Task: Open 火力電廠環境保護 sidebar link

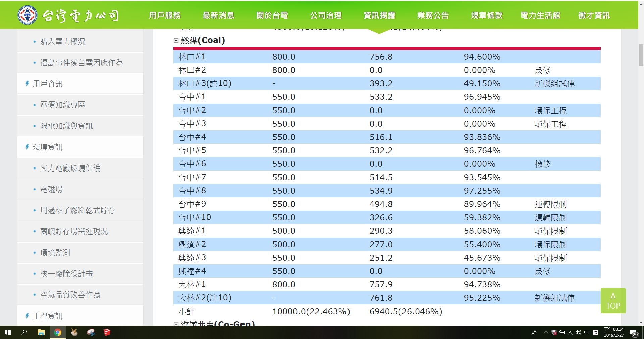Action: [x=70, y=168]
